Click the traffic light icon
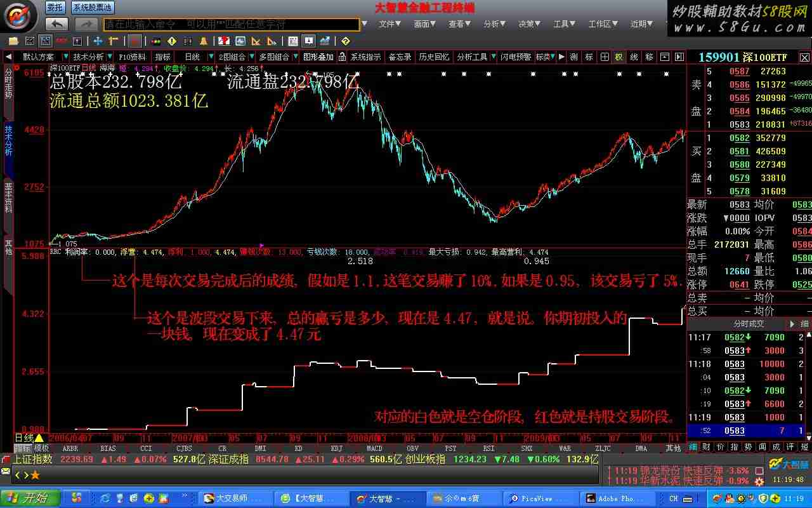The image size is (812, 508). pyautogui.click(x=156, y=41)
